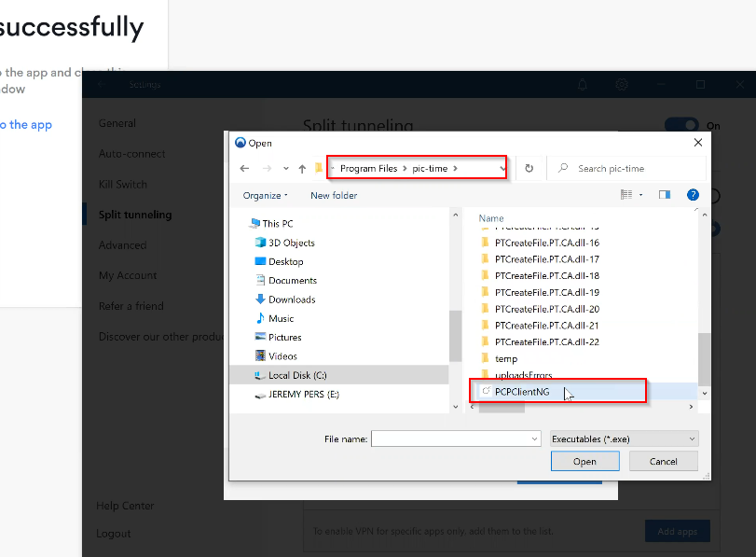Viewport: 756px width, 557px height.
Task: Open My Account settings tab
Action: 128,275
